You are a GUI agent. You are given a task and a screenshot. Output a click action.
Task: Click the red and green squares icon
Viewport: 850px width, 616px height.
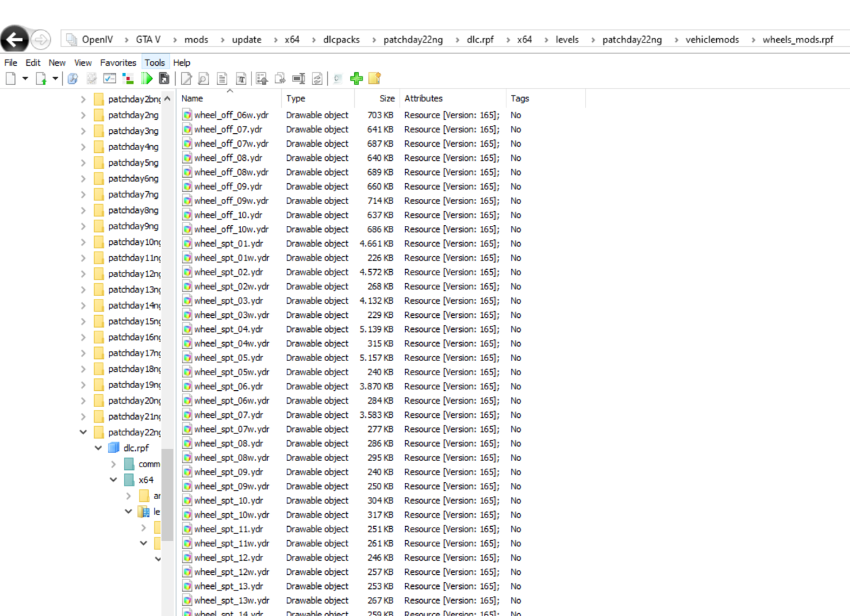pyautogui.click(x=128, y=79)
